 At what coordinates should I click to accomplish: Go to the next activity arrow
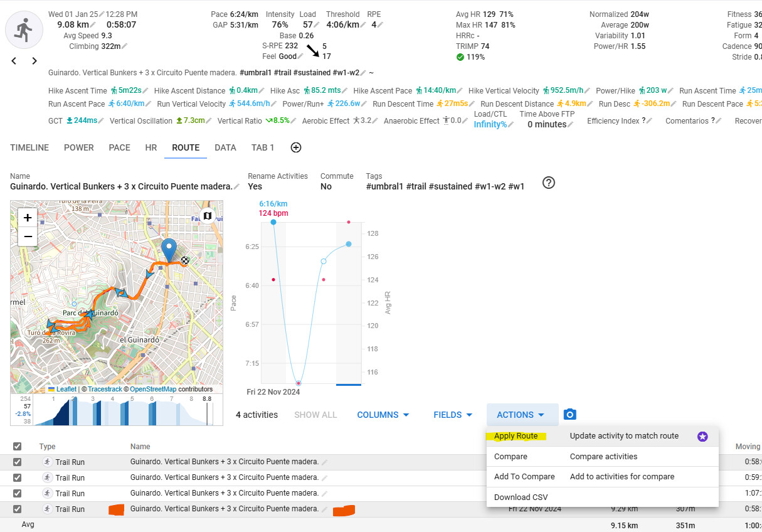click(x=34, y=61)
